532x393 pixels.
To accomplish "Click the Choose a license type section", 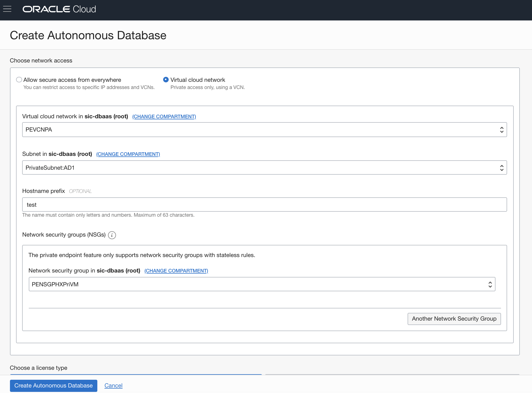I will coord(38,368).
